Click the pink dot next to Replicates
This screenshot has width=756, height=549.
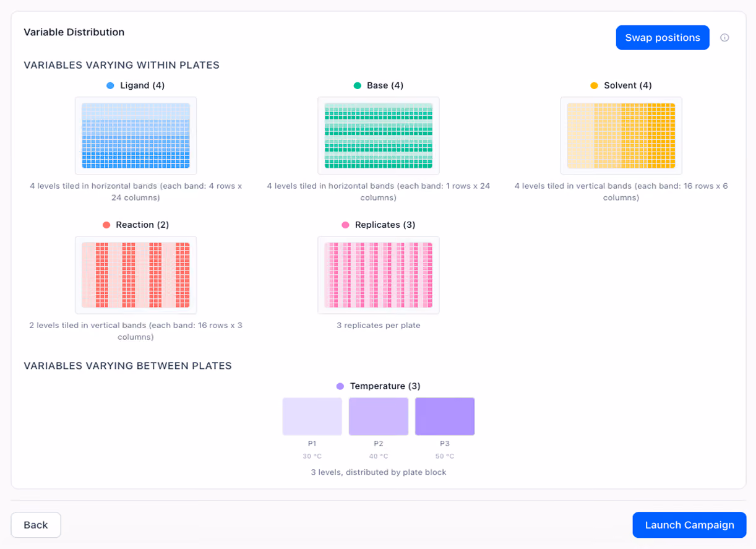(x=345, y=225)
